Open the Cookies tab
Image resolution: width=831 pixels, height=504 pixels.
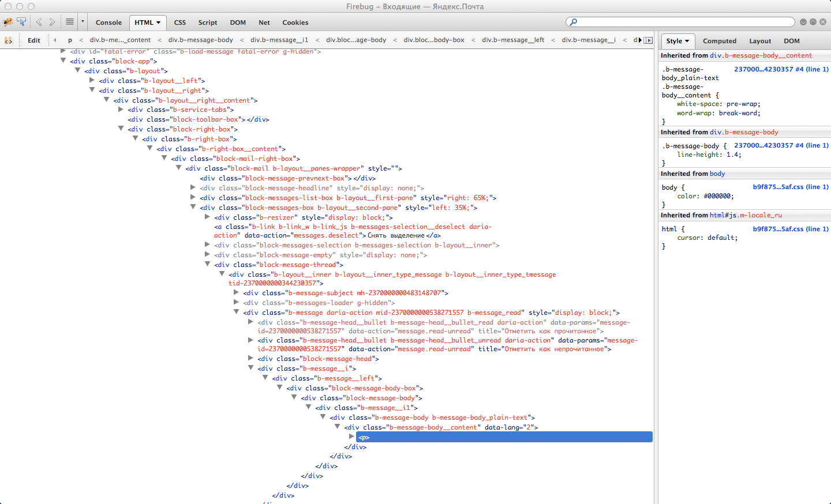tap(295, 22)
